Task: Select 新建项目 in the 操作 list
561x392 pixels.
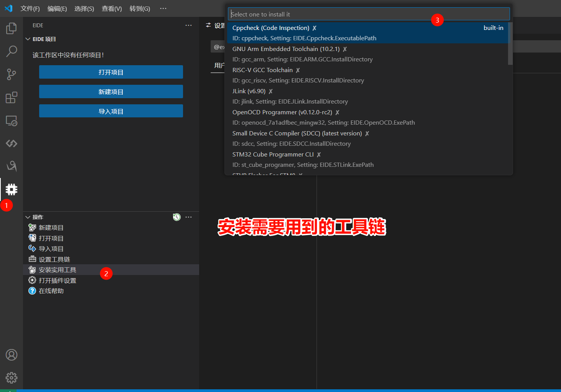Action: pos(51,228)
